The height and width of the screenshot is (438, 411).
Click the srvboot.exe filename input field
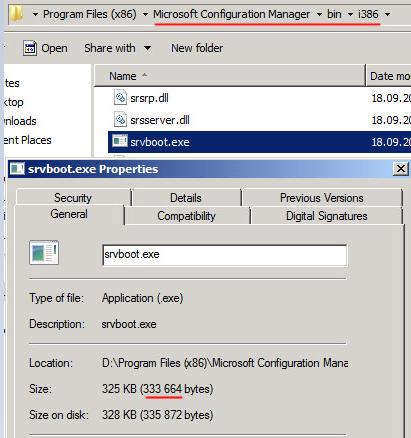coord(225,255)
